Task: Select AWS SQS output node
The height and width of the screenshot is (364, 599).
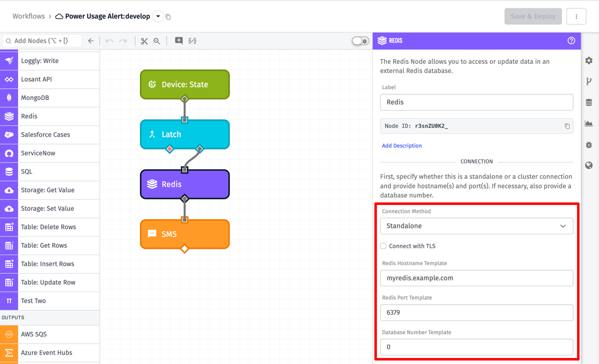Action: [x=50, y=334]
